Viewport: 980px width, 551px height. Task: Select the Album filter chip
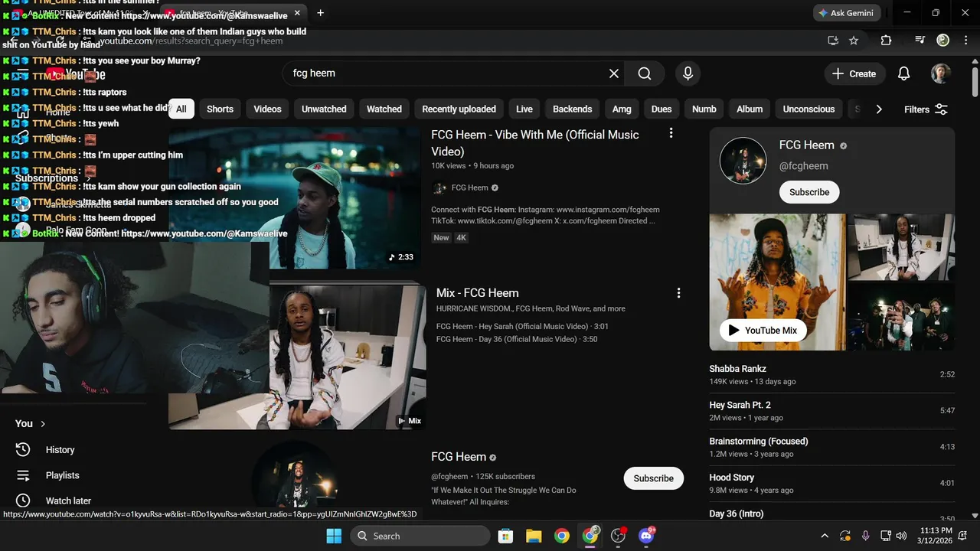pos(750,109)
